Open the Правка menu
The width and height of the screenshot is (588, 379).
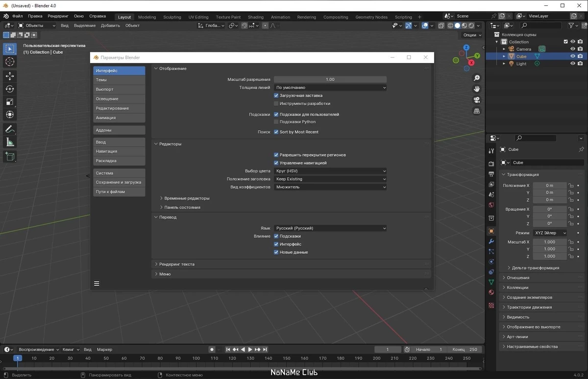tap(35, 16)
